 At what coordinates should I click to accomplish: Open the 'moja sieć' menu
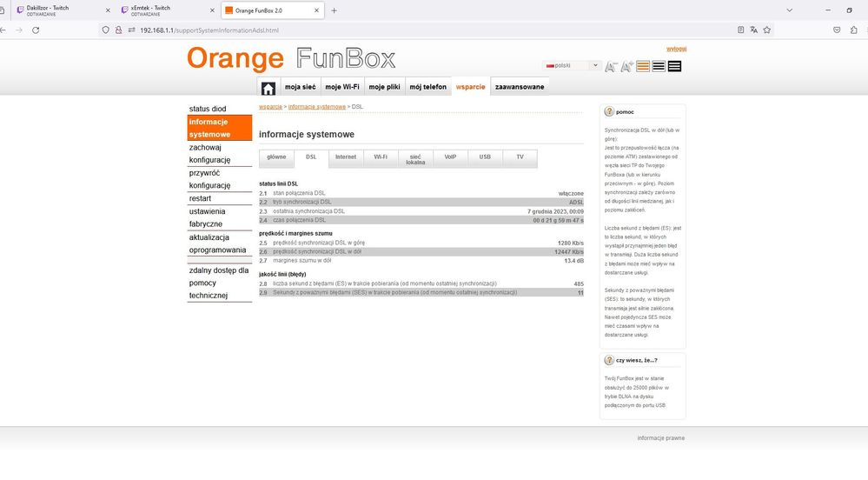coord(300,87)
